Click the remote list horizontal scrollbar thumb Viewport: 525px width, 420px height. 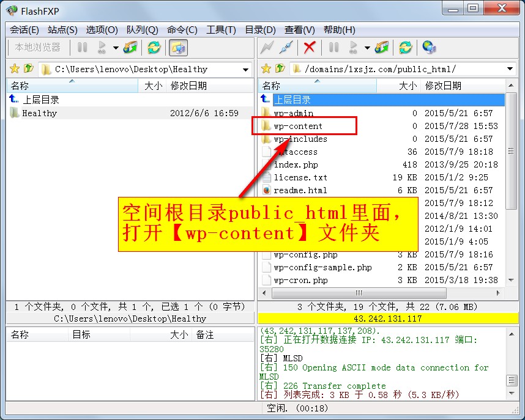(x=359, y=293)
